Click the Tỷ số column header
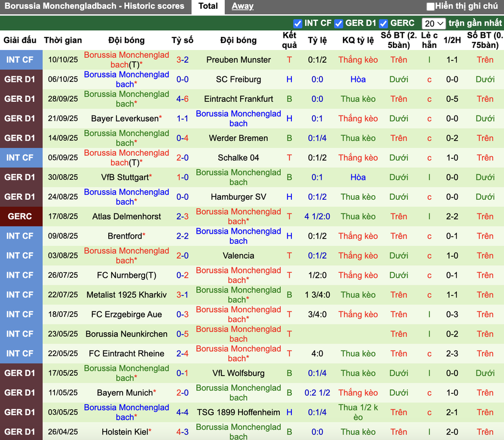The width and height of the screenshot is (504, 440). (182, 40)
